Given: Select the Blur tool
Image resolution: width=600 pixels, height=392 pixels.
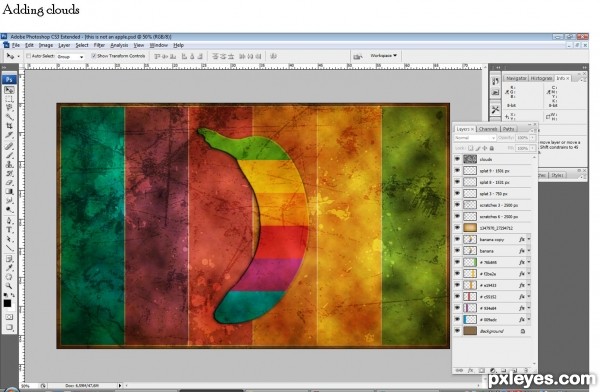Looking at the screenshot, I should [9, 201].
